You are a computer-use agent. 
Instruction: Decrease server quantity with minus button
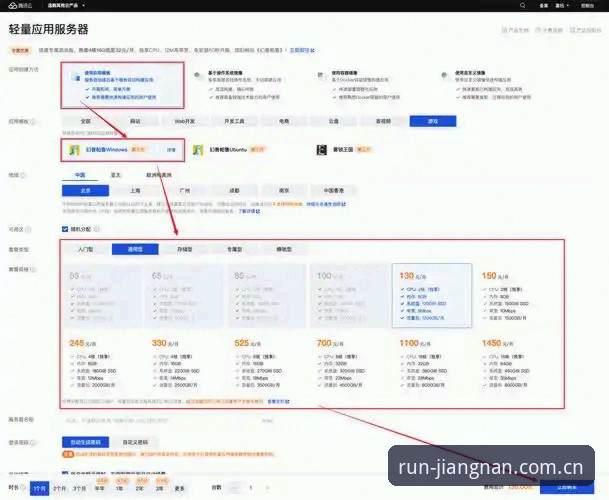click(x=234, y=488)
